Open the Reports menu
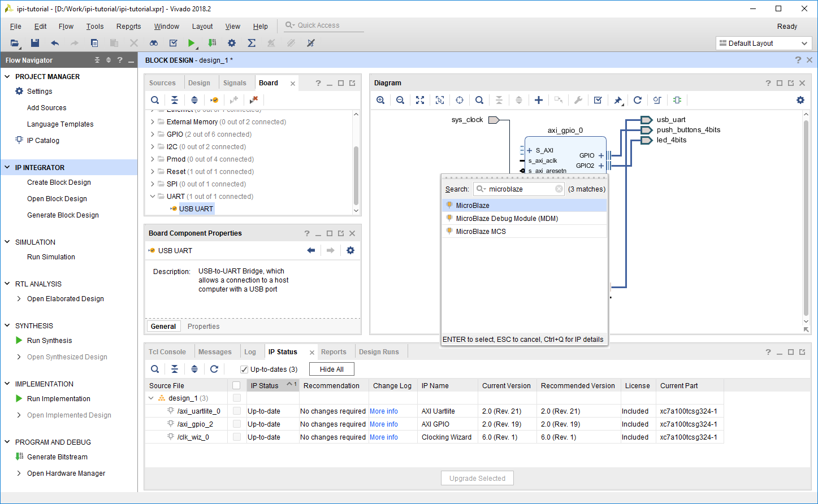The width and height of the screenshot is (818, 504). point(129,27)
